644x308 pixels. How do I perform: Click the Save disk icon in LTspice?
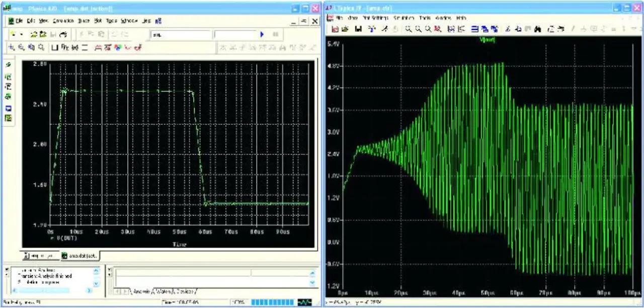[358, 29]
